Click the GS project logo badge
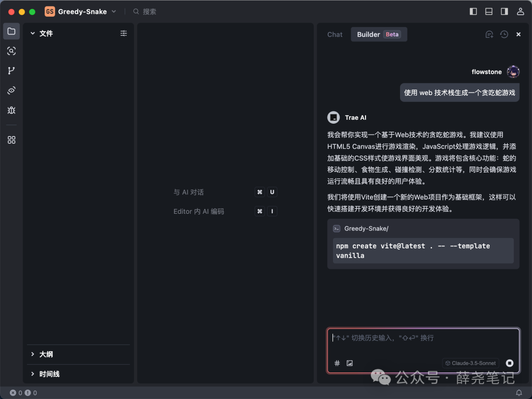 click(50, 11)
